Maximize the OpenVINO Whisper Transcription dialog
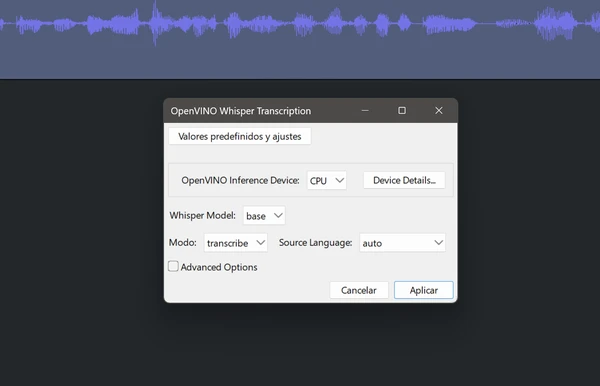This screenshot has height=386, width=600. click(x=402, y=111)
